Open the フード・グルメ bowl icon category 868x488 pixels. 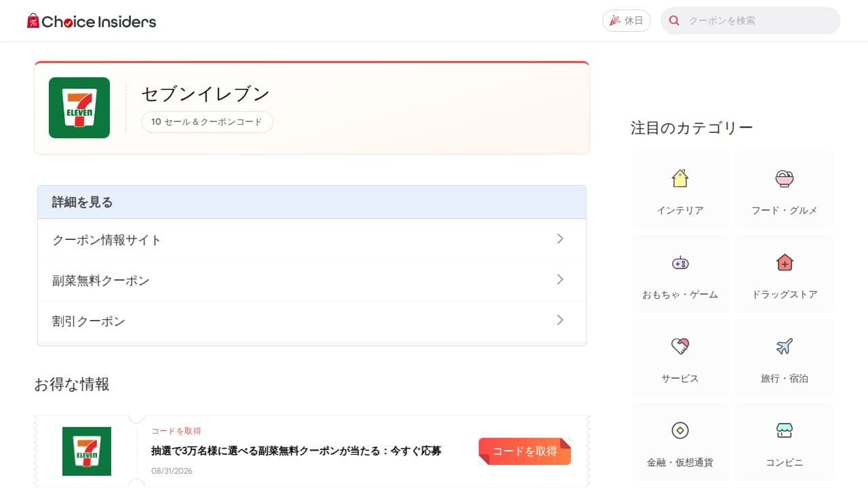point(785,178)
